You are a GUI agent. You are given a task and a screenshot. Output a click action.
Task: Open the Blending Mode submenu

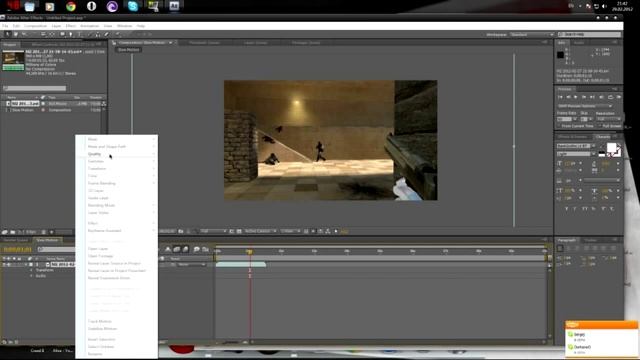tap(117, 205)
